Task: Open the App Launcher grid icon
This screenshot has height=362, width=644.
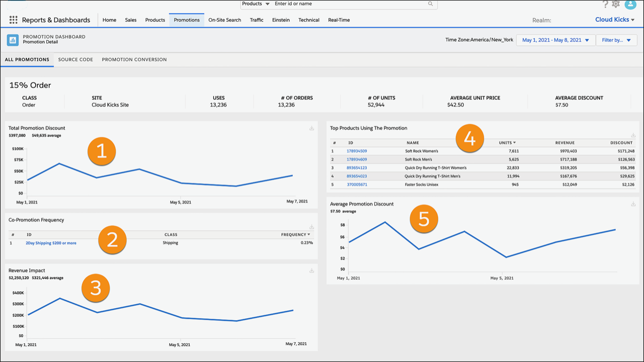Action: (x=13, y=20)
